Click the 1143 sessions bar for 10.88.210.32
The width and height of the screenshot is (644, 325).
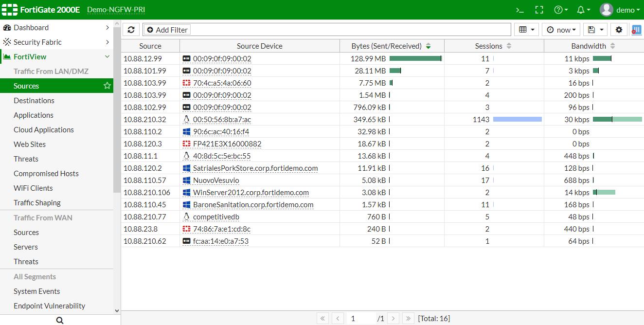pyautogui.click(x=518, y=119)
